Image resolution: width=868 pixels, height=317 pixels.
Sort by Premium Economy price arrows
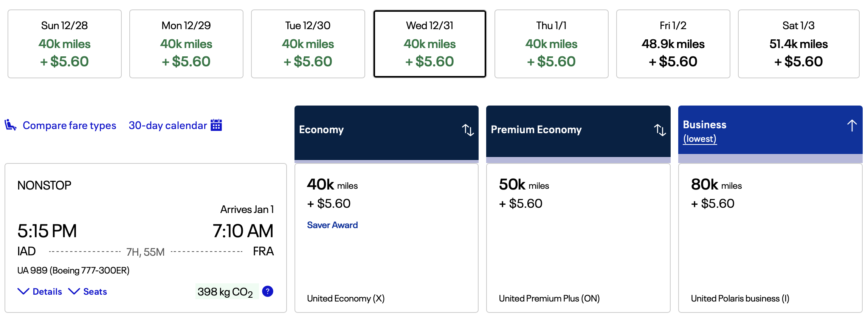point(660,130)
